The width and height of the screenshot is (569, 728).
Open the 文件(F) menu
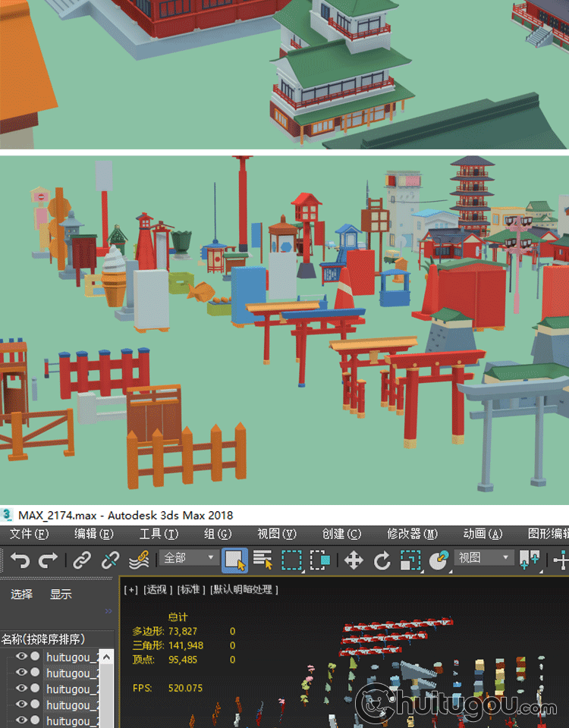click(x=29, y=534)
